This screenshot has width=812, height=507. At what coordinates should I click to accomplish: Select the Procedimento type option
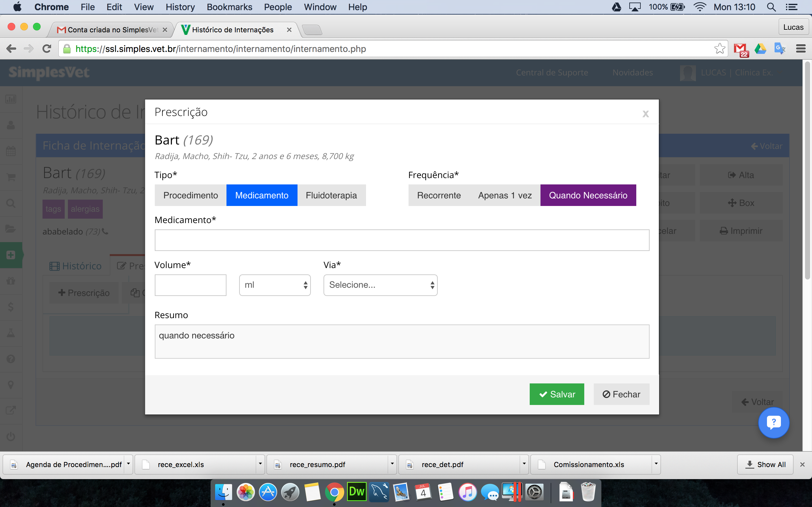tap(191, 195)
